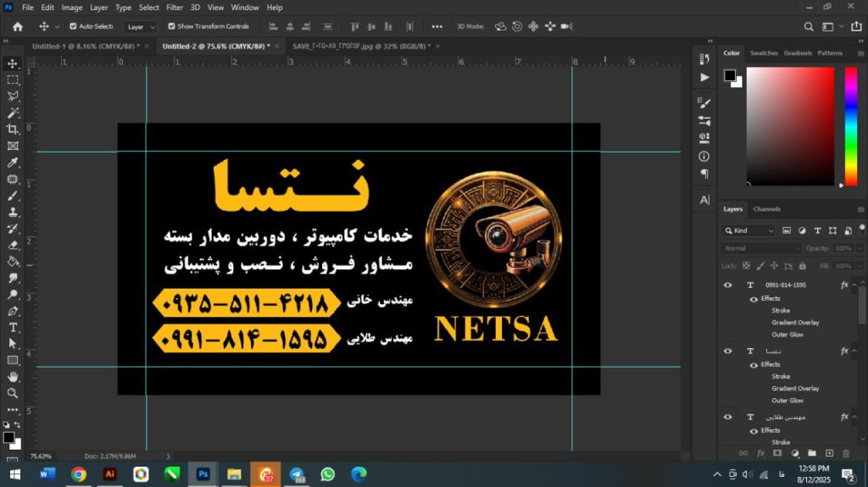
Task: Hide Effects of 0991-814-1595 layer
Action: (754, 299)
